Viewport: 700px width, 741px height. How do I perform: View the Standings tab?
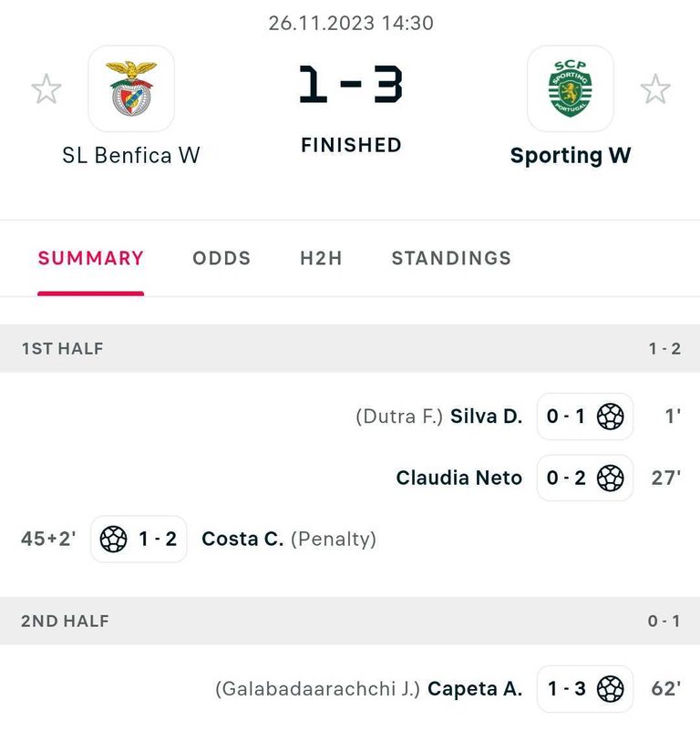click(451, 258)
